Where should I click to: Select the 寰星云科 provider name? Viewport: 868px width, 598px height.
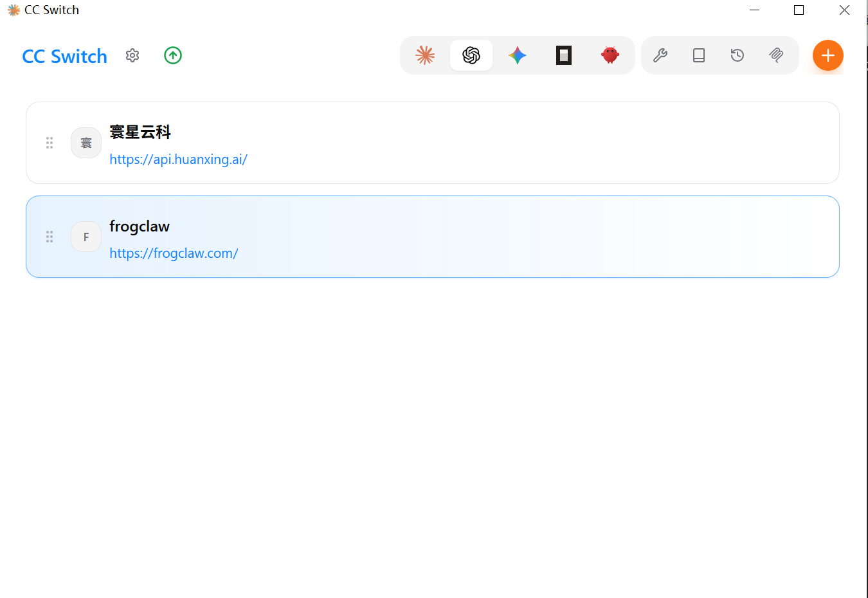140,132
